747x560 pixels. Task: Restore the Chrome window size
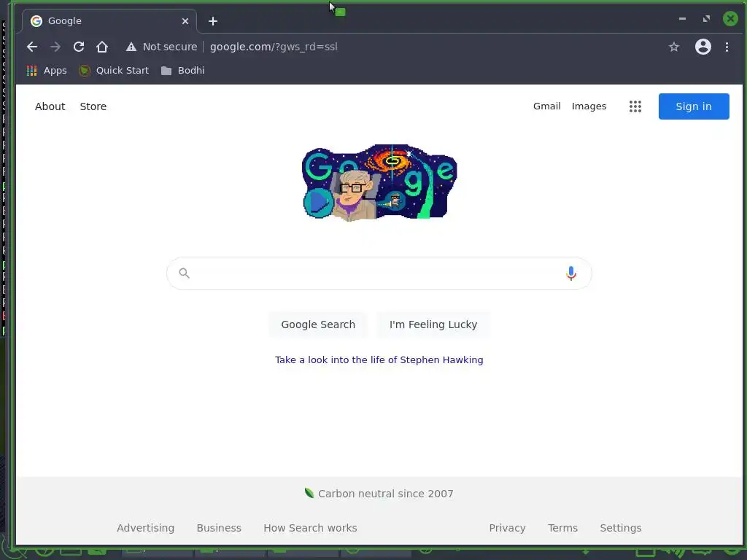(x=706, y=18)
